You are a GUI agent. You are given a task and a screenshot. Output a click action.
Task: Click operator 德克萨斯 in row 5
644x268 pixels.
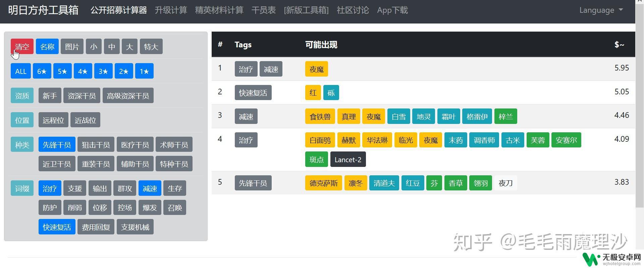(x=324, y=183)
